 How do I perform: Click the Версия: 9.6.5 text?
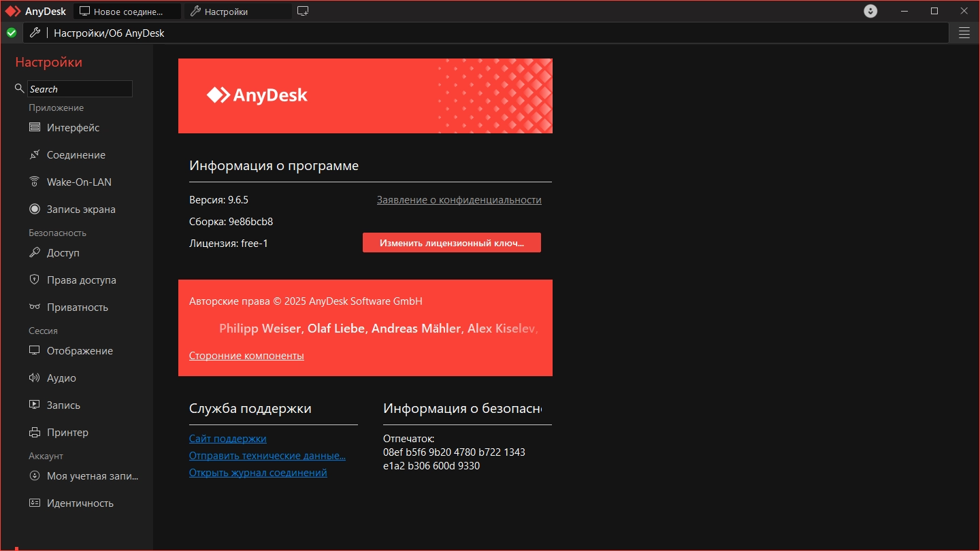(219, 200)
